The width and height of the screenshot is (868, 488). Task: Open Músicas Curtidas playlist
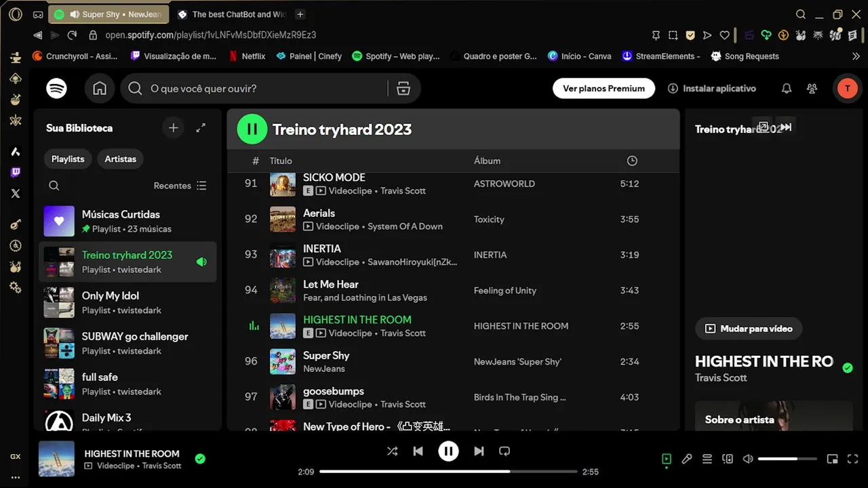point(127,221)
